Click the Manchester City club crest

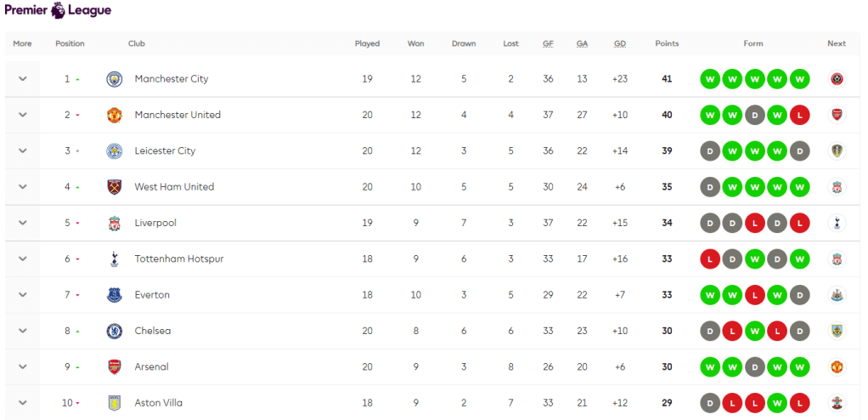tap(115, 79)
